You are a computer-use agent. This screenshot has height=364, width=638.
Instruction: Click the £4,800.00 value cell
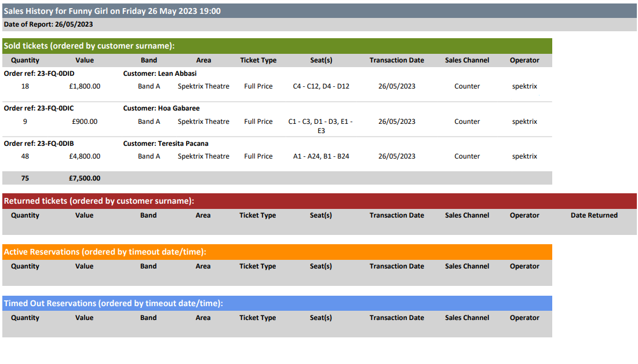coord(85,156)
